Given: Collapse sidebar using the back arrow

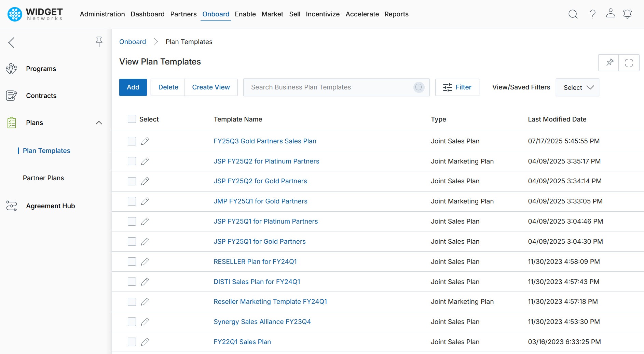Looking at the screenshot, I should pyautogui.click(x=12, y=42).
